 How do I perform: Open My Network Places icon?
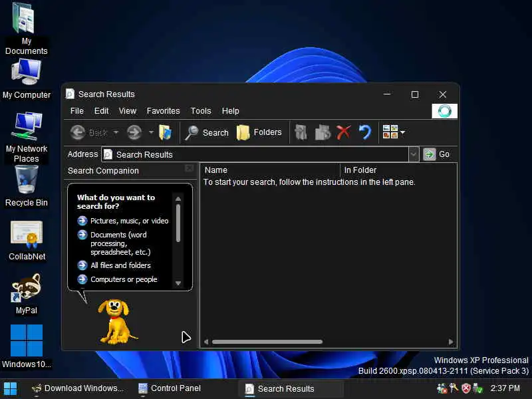point(26,138)
